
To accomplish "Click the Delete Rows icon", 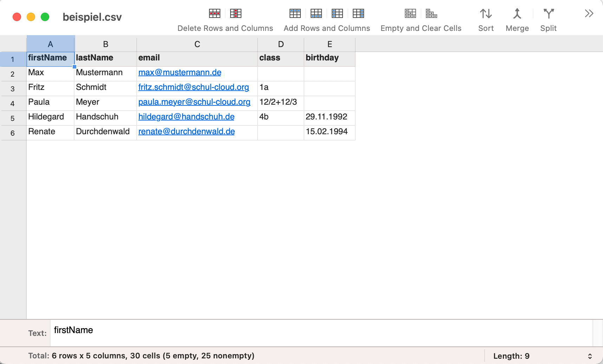I will coord(214,14).
